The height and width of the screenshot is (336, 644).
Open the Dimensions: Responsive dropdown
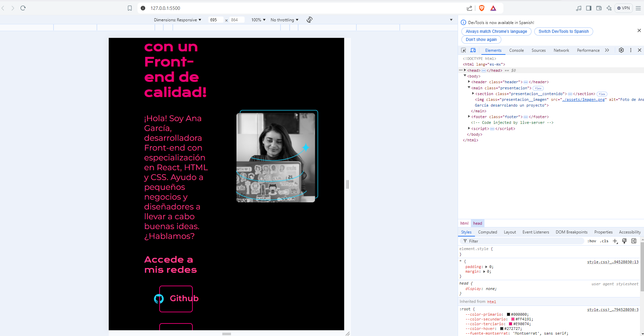pos(178,20)
